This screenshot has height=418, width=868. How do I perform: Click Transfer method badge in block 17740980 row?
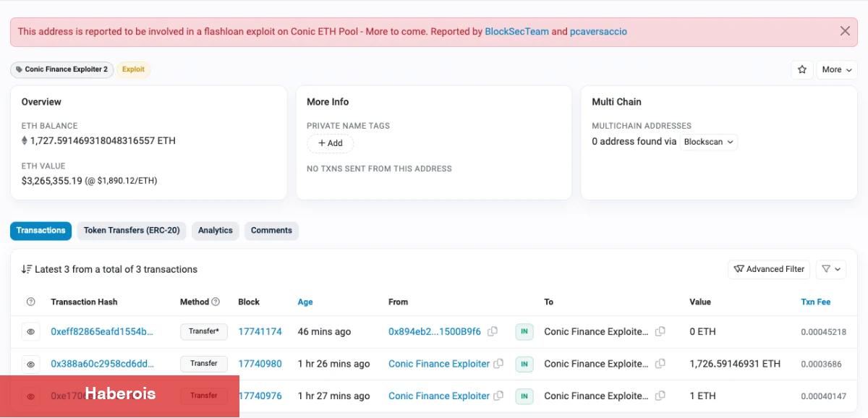[204, 364]
